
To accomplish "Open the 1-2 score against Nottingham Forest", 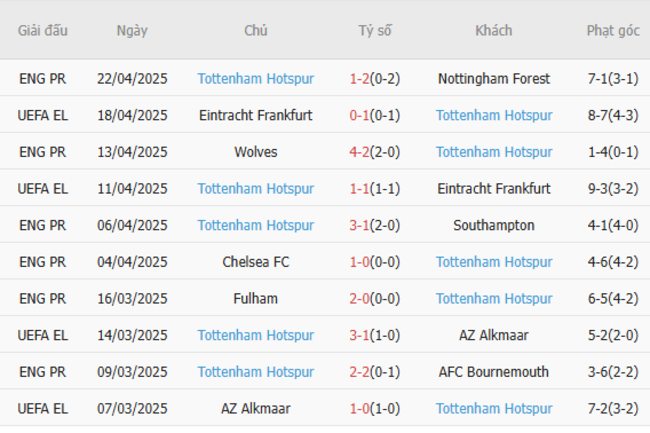I will pos(360,79).
